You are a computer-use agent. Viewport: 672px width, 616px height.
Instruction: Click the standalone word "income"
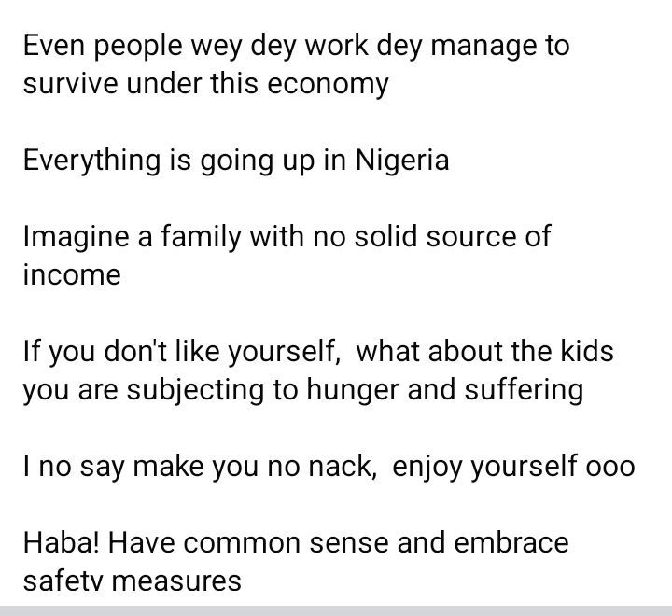[x=72, y=274]
